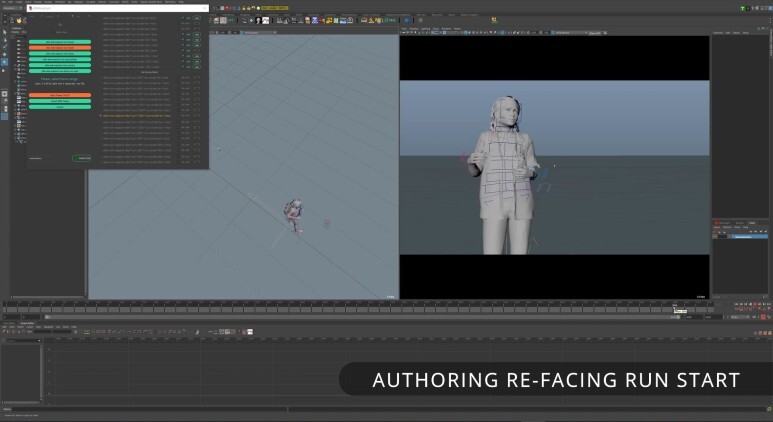
Task: Click the range slider bar under the timeline
Action: (x=362, y=317)
